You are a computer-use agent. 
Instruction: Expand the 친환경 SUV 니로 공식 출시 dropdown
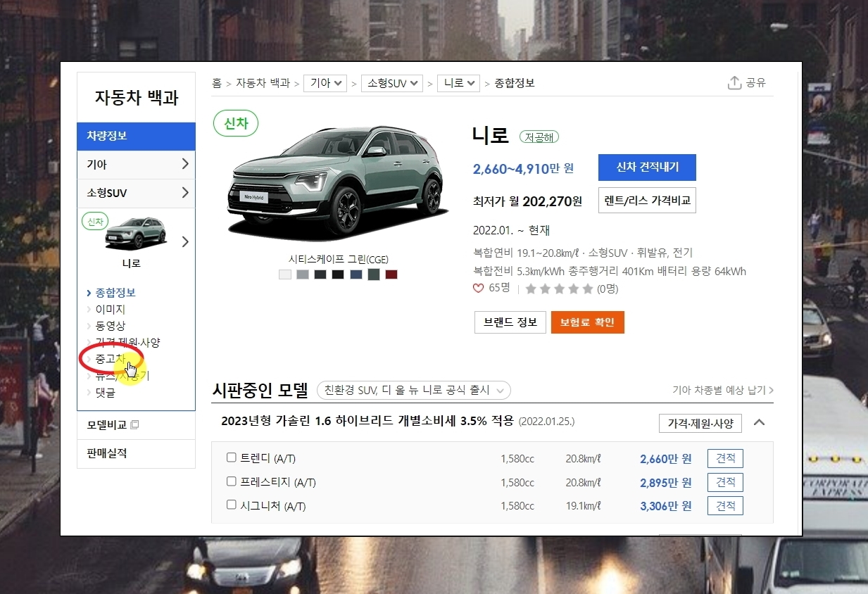(414, 390)
